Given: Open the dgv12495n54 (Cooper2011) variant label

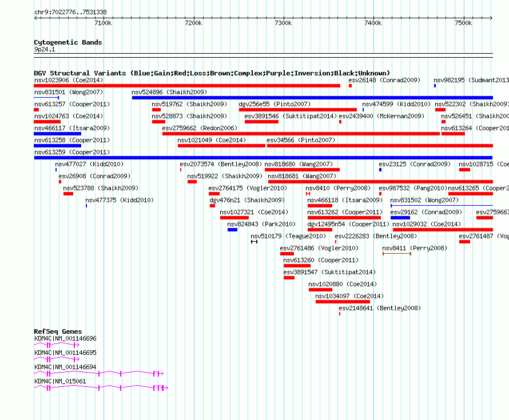Looking at the screenshot, I should 348,224.
